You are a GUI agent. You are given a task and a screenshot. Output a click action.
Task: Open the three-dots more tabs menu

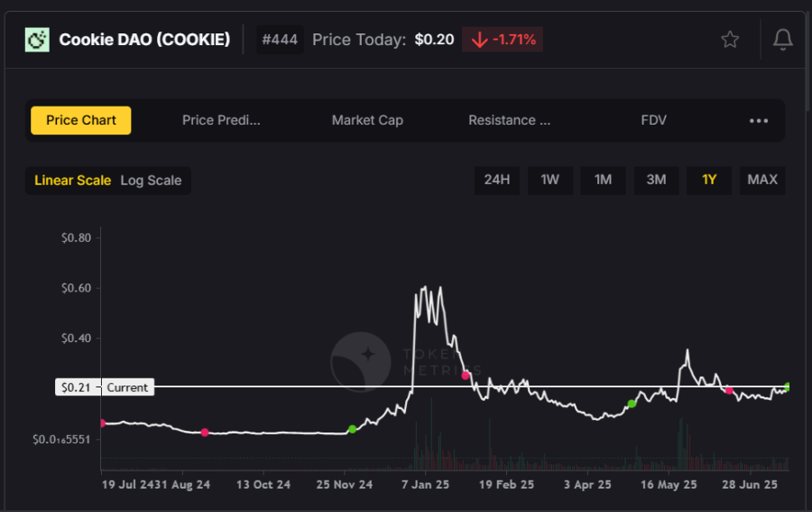click(759, 121)
